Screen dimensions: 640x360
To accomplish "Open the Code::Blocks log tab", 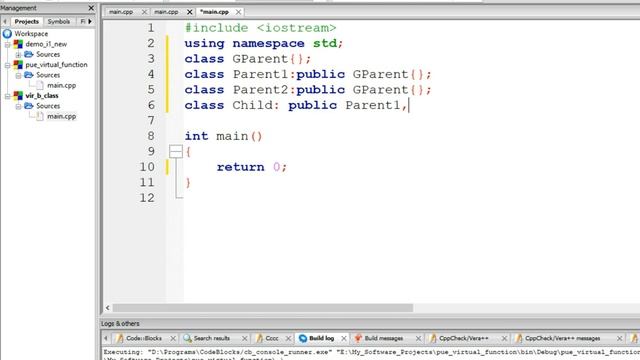I will tap(144, 338).
